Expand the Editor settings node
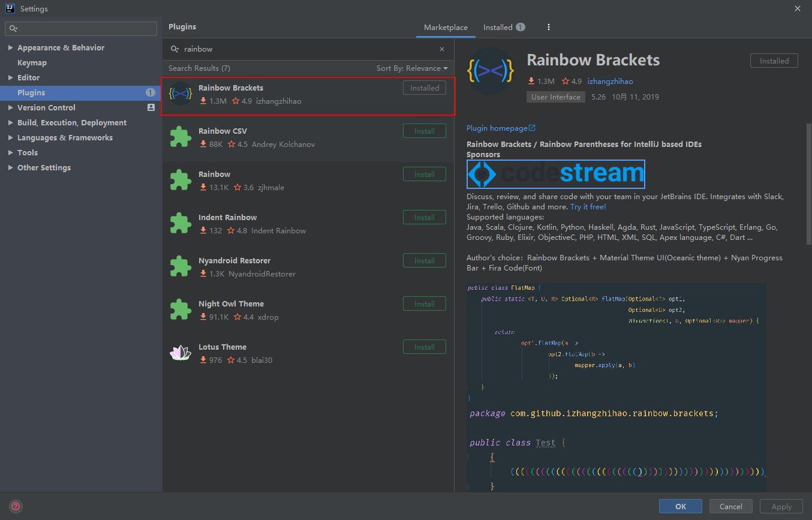The height and width of the screenshot is (520, 812). [10, 77]
